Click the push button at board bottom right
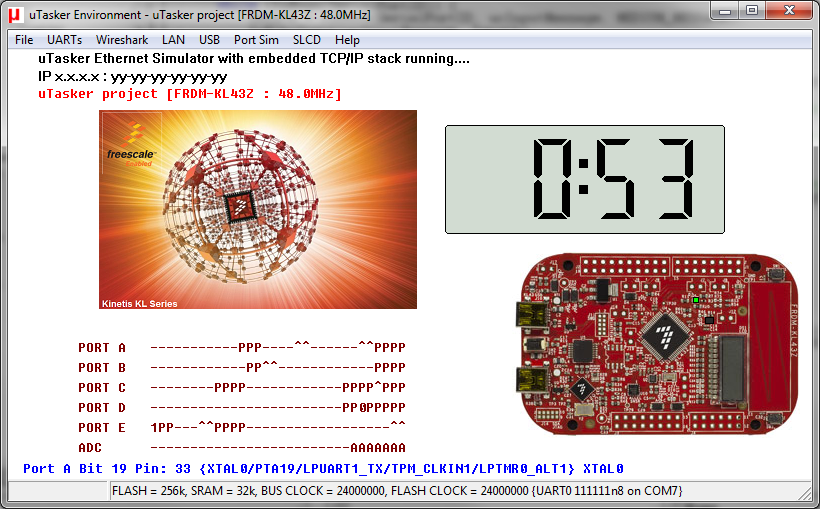 tap(775, 418)
